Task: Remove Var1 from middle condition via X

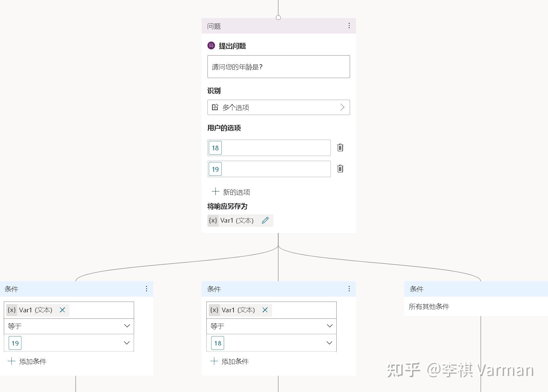Action: pos(265,310)
